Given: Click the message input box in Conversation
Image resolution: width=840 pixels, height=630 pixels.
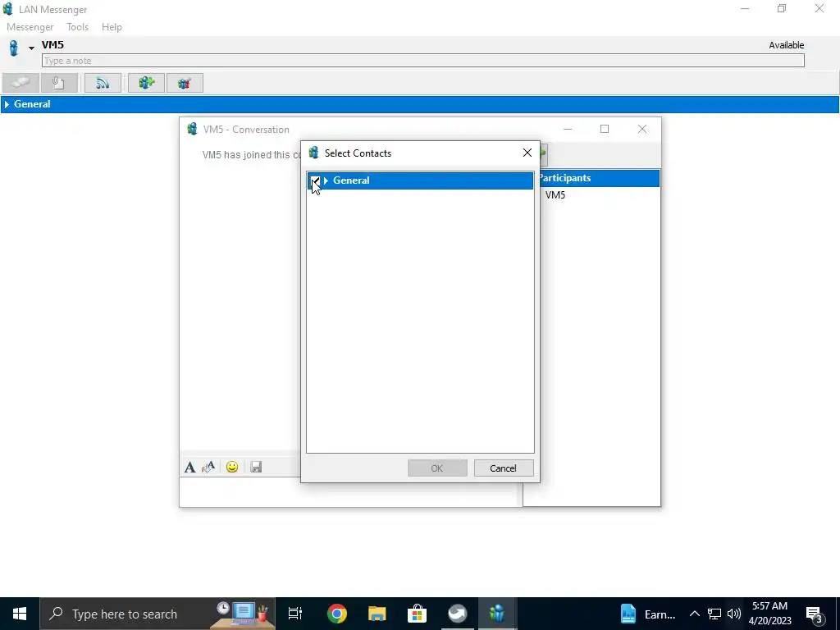Looking at the screenshot, I should (351, 492).
